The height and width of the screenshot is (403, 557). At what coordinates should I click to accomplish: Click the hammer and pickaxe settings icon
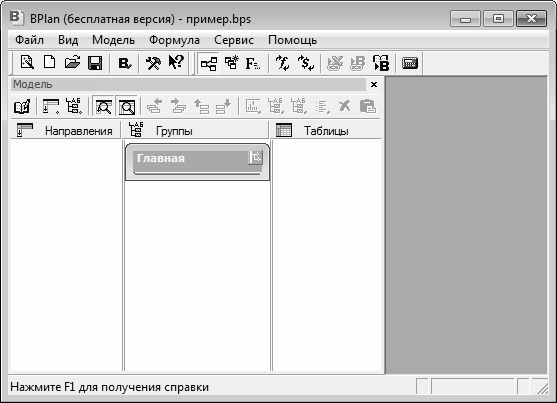153,63
